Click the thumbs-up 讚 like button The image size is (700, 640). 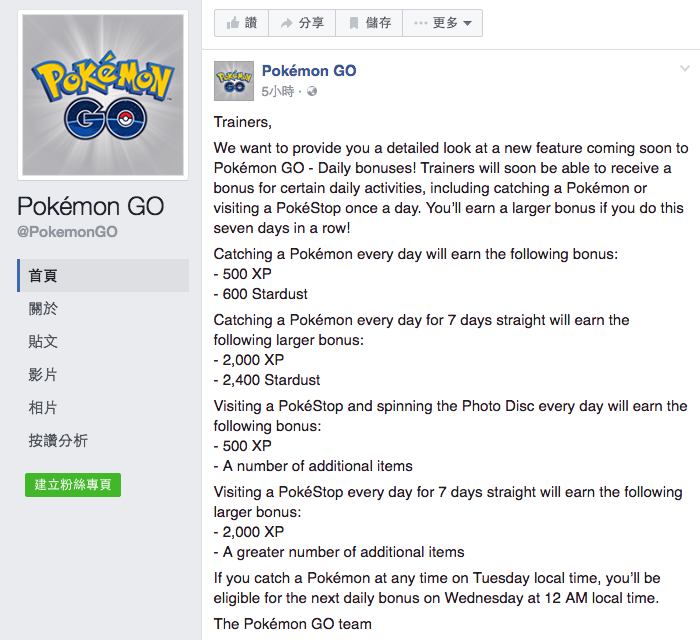[241, 23]
